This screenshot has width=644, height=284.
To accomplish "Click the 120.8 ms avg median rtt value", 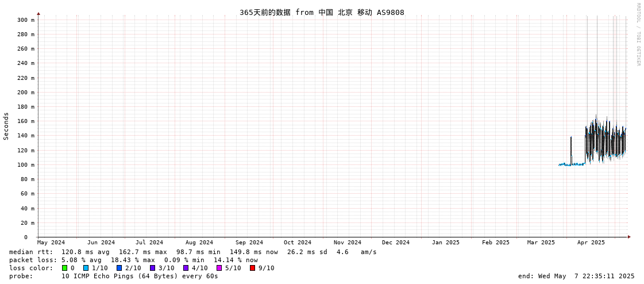I will 86,252.
